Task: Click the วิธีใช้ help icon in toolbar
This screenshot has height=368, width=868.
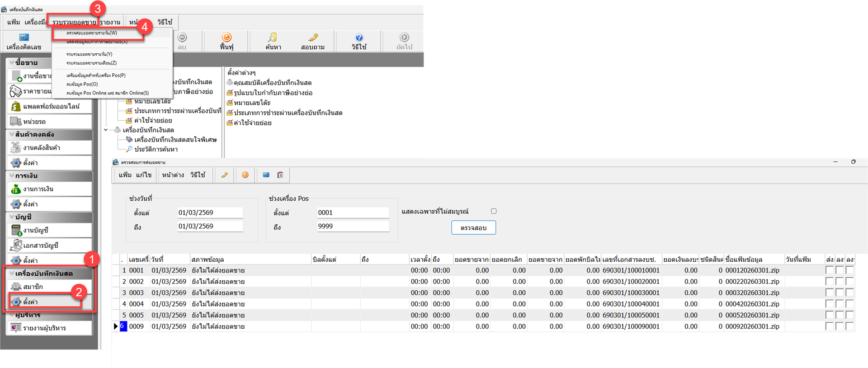Action: (359, 42)
